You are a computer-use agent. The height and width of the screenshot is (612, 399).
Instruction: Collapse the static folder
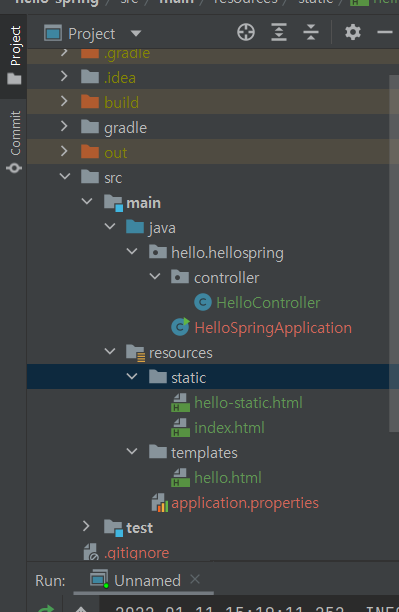click(132, 376)
